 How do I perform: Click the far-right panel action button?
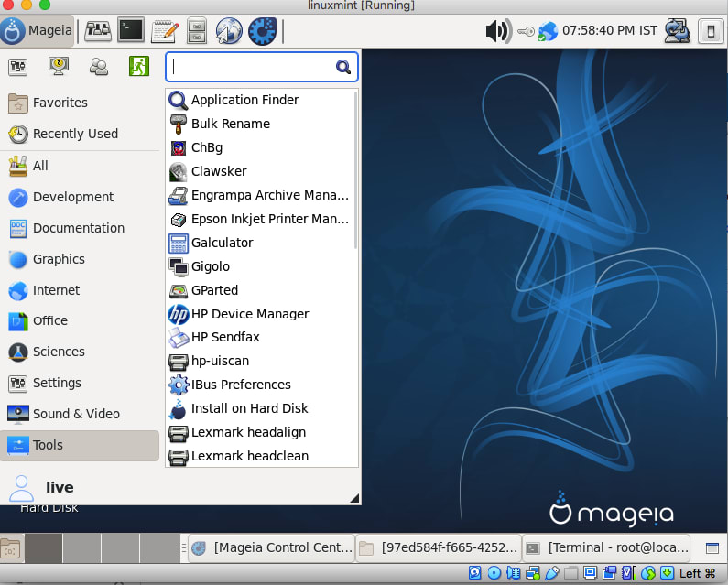[x=711, y=31]
